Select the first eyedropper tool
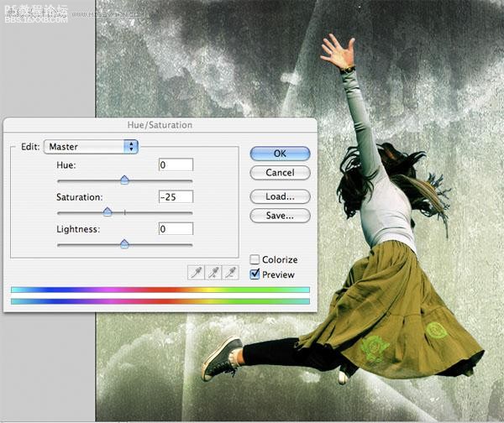This screenshot has width=504, height=423. [x=196, y=273]
